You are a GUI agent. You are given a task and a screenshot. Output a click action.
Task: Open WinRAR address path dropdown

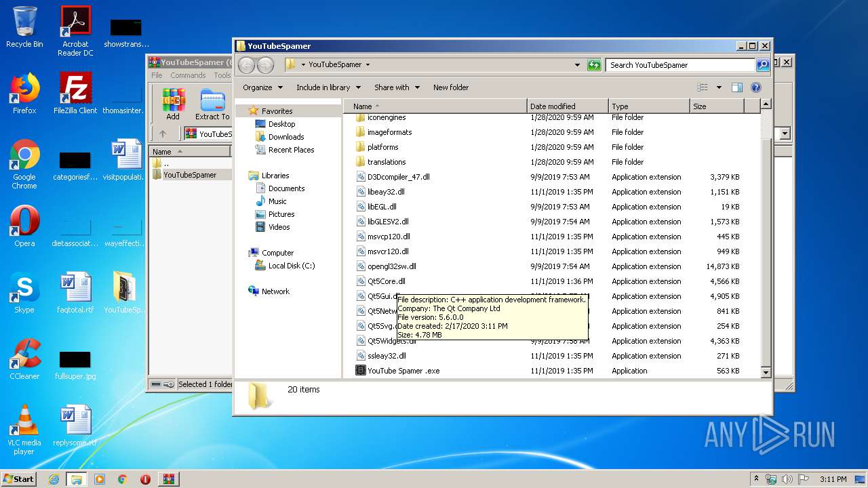pos(785,134)
